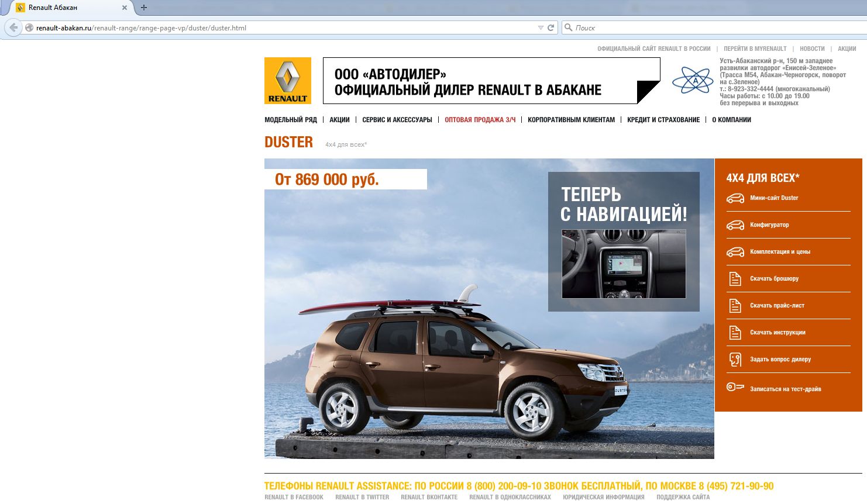Viewport: 867px width, 504px height.
Task: Open the Renault ВКонтакте footer link
Action: [x=429, y=498]
